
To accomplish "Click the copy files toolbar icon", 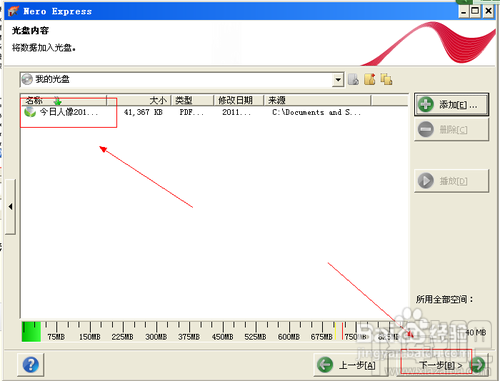I will 386,79.
